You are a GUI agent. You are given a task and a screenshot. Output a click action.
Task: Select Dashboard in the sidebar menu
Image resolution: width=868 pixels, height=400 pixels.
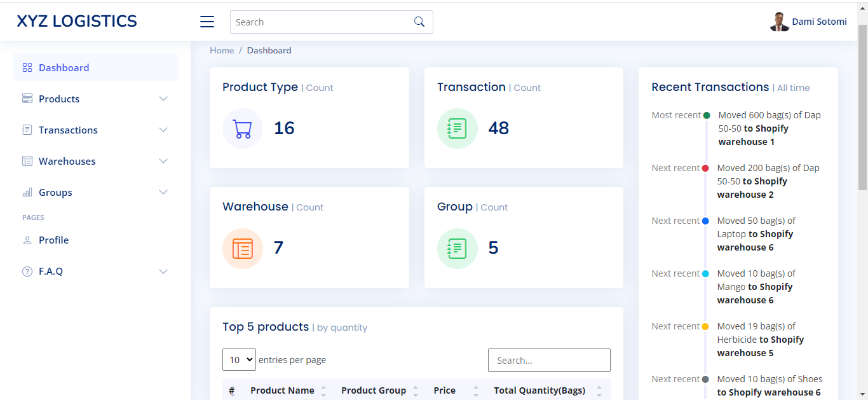coord(64,67)
